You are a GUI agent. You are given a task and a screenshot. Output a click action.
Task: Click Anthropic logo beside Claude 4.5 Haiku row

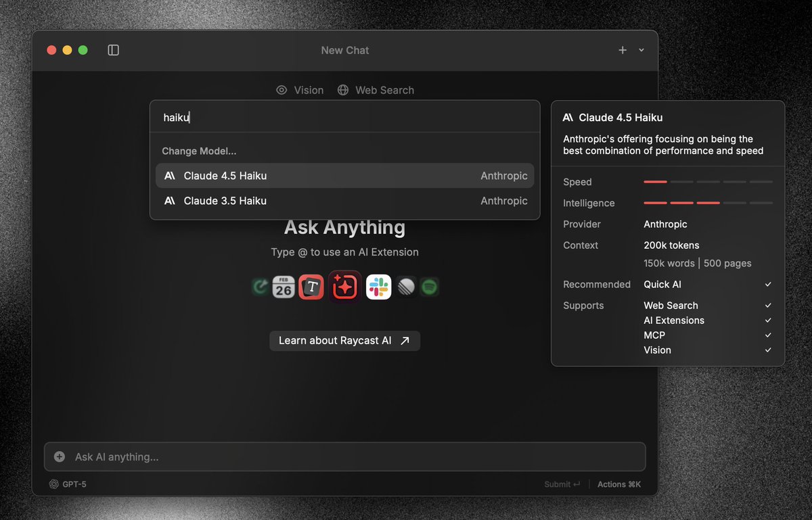(x=170, y=176)
